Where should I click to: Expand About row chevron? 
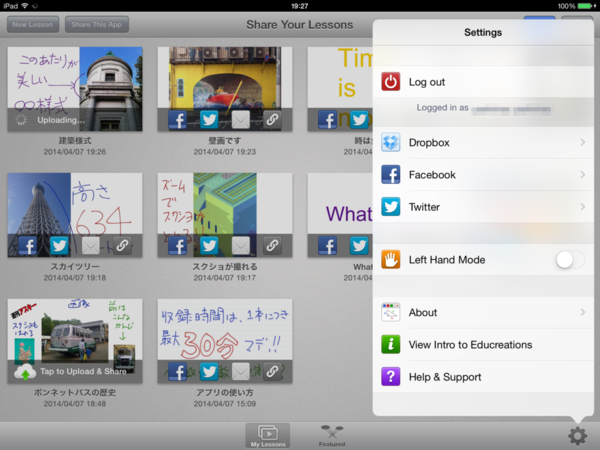(582, 312)
